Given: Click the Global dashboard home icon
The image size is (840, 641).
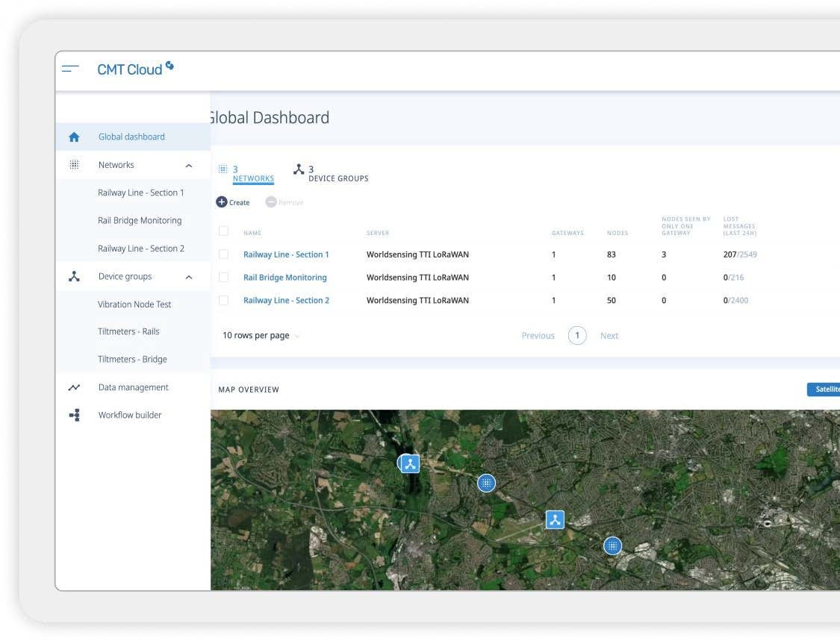Looking at the screenshot, I should tap(74, 137).
